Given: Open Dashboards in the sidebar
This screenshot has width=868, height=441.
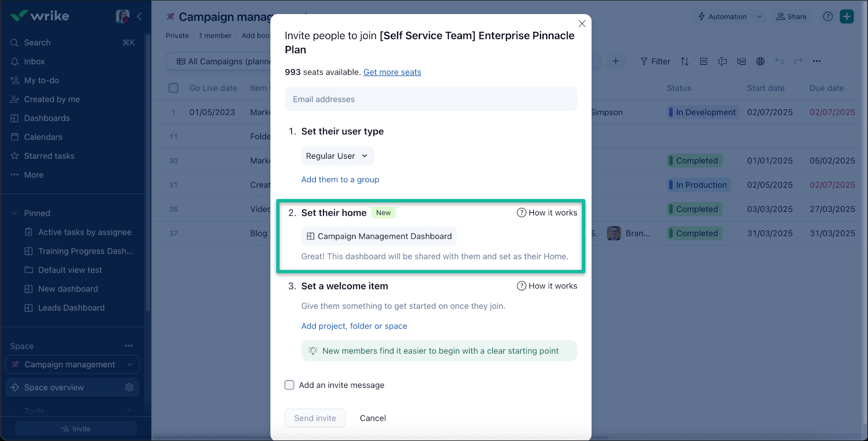Looking at the screenshot, I should 46,118.
